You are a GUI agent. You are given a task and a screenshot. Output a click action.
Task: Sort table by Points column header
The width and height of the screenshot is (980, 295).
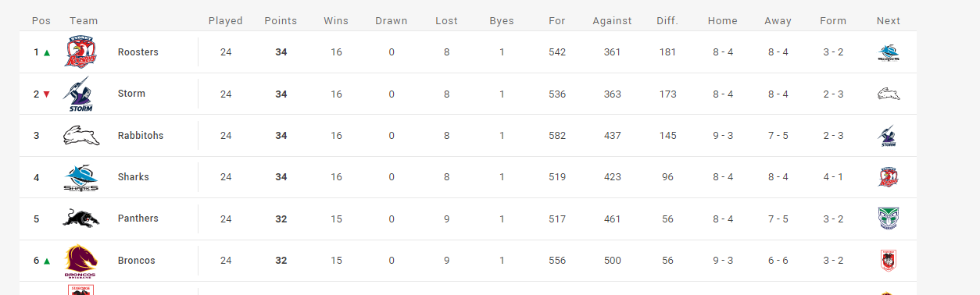click(x=281, y=21)
